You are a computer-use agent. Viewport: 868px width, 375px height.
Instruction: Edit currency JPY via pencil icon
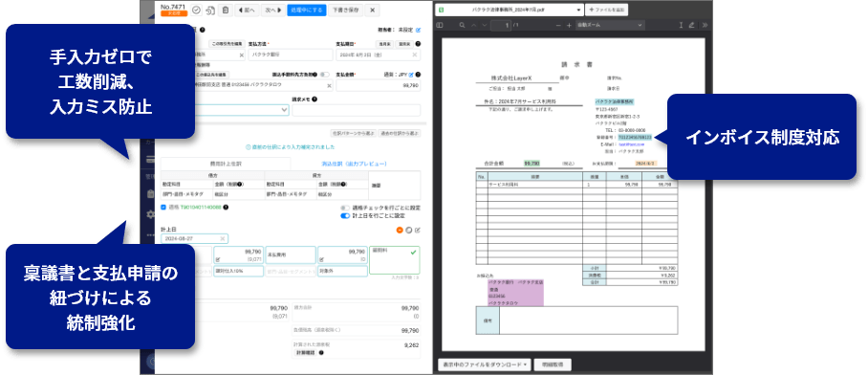(x=411, y=75)
